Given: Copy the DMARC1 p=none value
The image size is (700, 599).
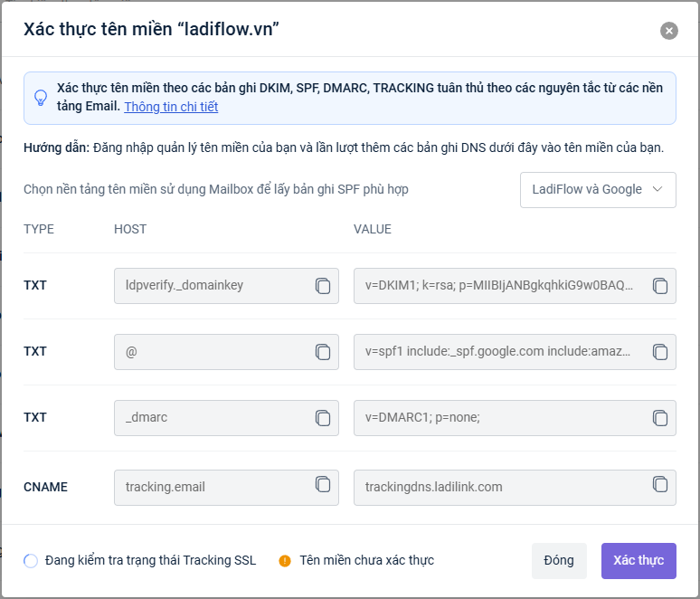Looking at the screenshot, I should click(660, 418).
